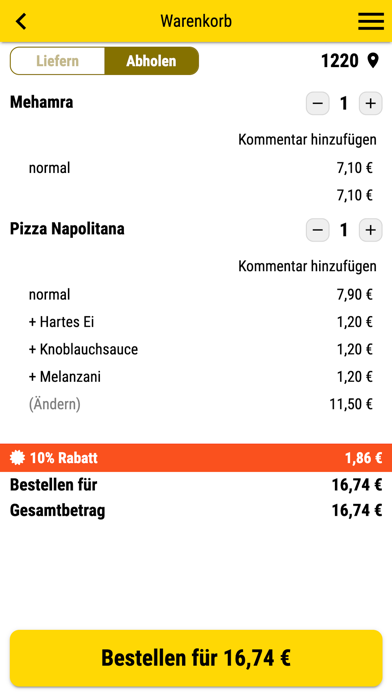Tap the 10% Rabatt discount banner

[196, 458]
